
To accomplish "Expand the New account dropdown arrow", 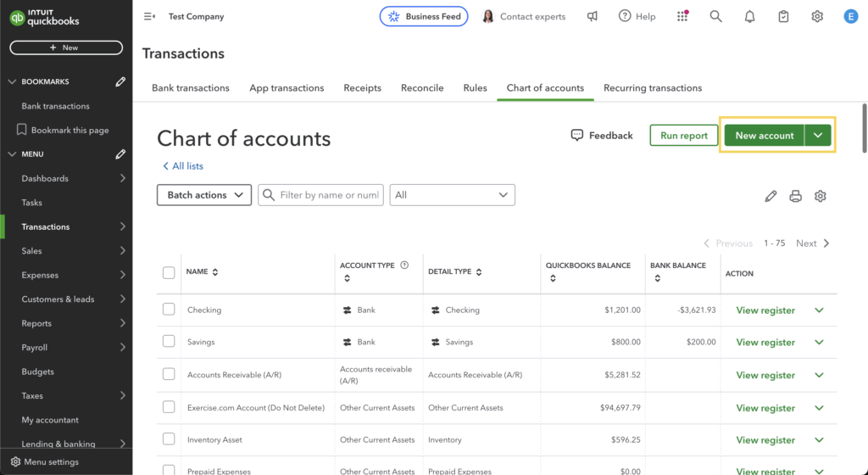I will click(x=818, y=136).
